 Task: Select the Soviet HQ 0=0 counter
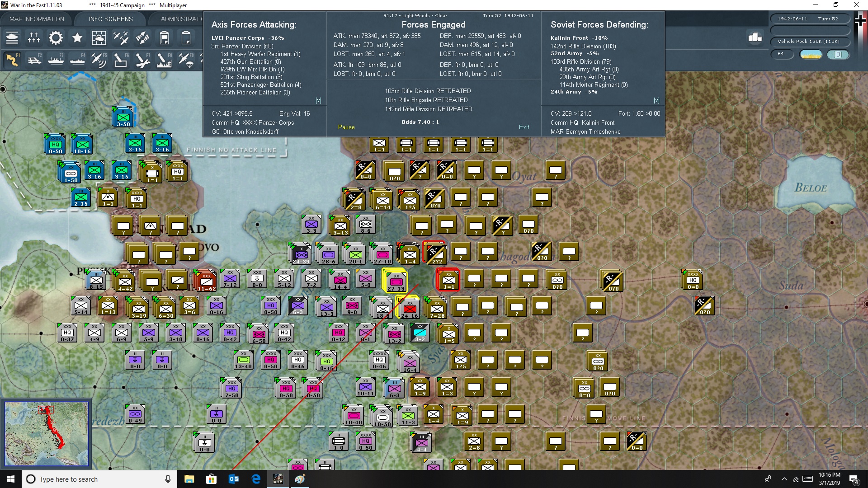click(693, 279)
